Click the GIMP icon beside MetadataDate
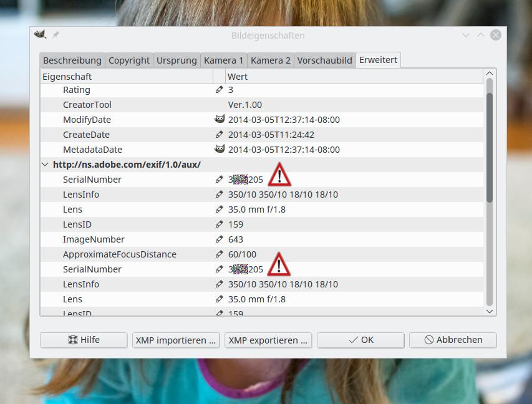The image size is (532, 404). coord(219,149)
